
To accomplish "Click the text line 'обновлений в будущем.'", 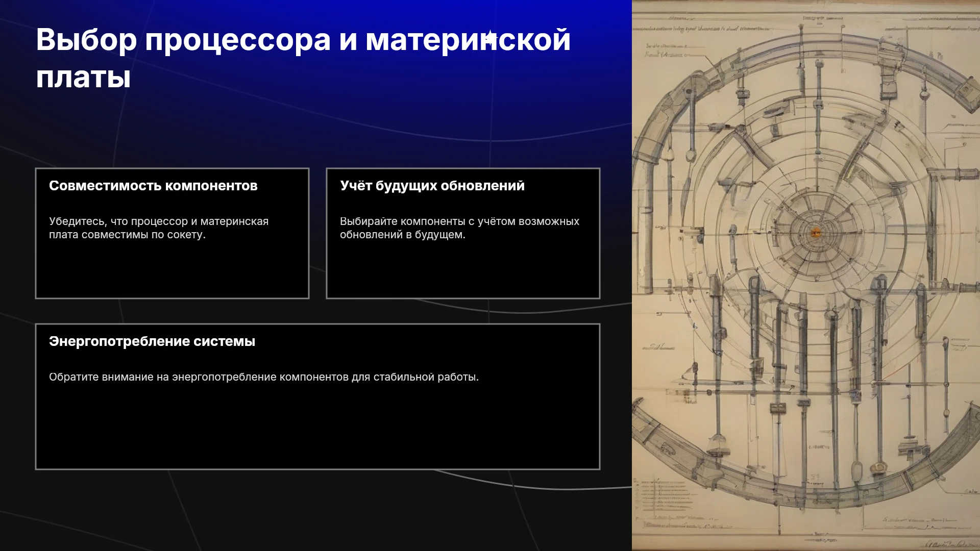I will point(403,235).
